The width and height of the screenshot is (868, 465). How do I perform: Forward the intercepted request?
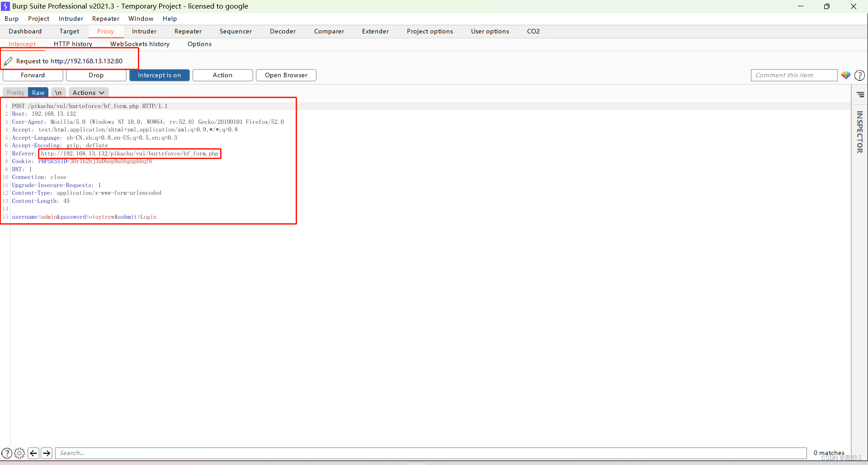click(x=33, y=75)
